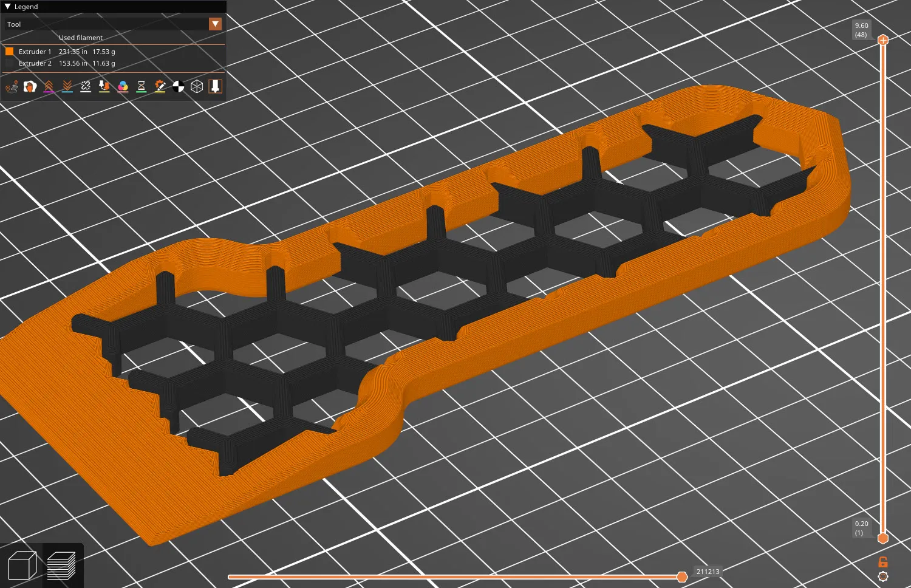Click the 11.63 g filament weight
The height and width of the screenshot is (588, 911).
click(104, 63)
